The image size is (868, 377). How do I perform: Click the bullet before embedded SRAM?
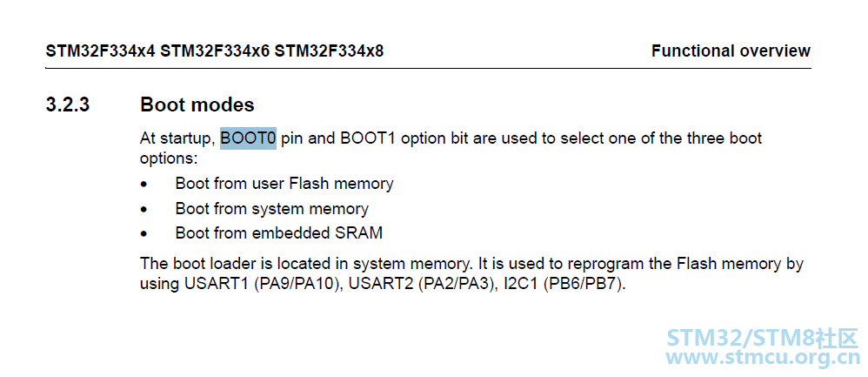pos(144,234)
